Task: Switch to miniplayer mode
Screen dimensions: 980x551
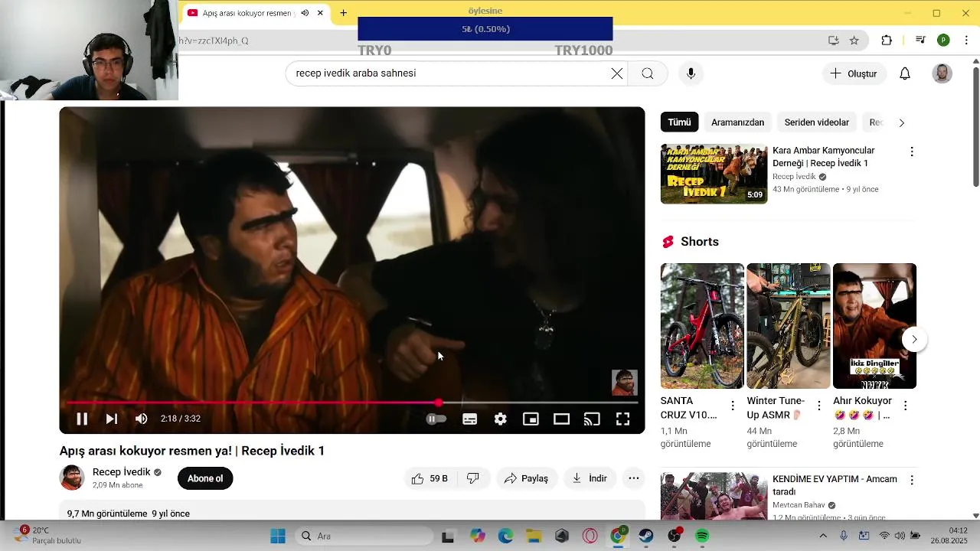Action: tap(531, 419)
